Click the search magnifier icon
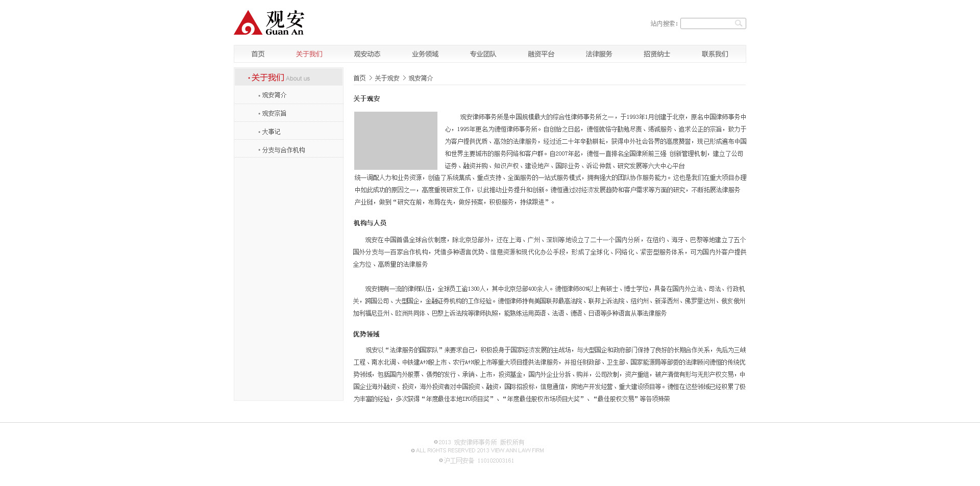Viewport: 980px width, 486px height. click(738, 23)
